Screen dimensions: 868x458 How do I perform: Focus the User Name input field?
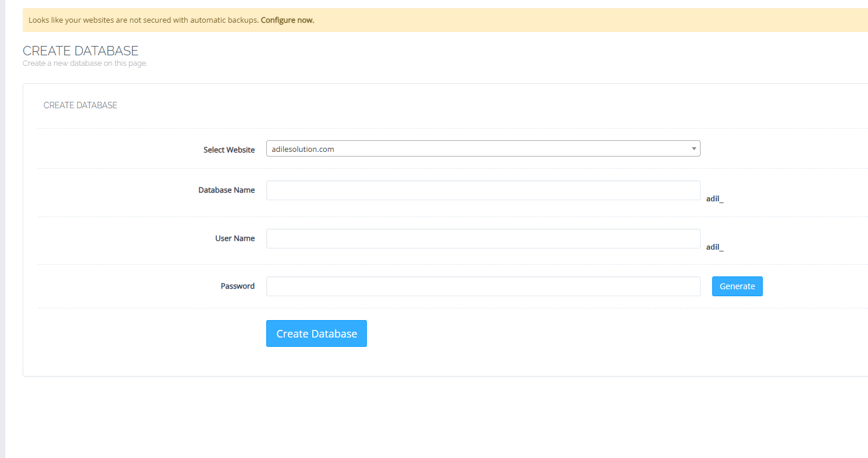[x=483, y=239]
